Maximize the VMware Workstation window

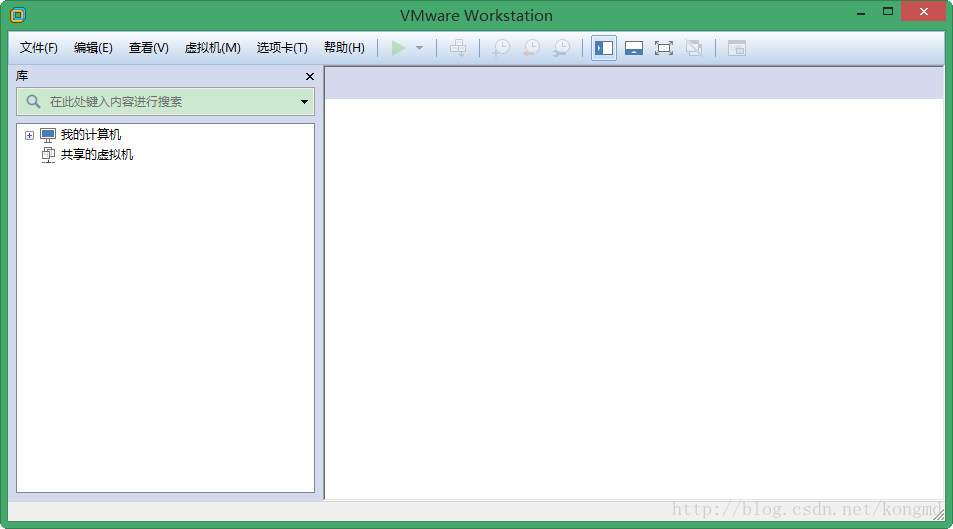pos(888,12)
